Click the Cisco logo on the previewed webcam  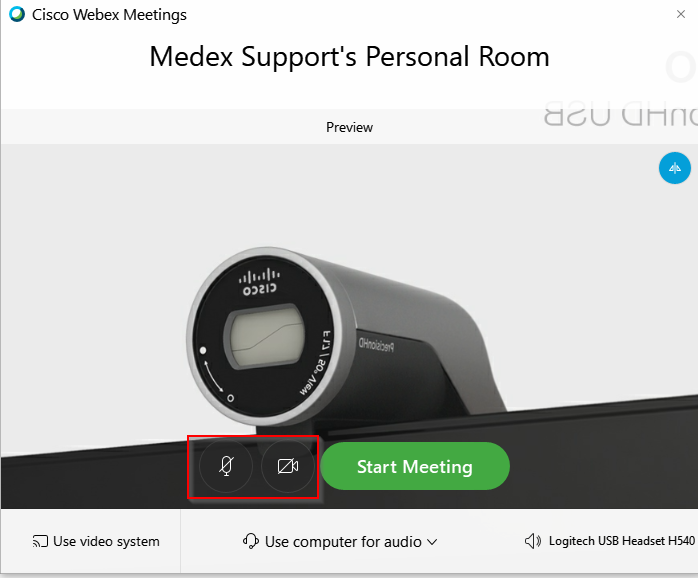pyautogui.click(x=260, y=282)
